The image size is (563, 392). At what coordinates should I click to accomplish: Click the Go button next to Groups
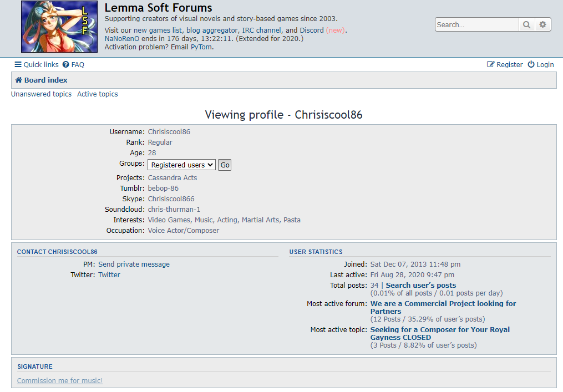click(225, 165)
